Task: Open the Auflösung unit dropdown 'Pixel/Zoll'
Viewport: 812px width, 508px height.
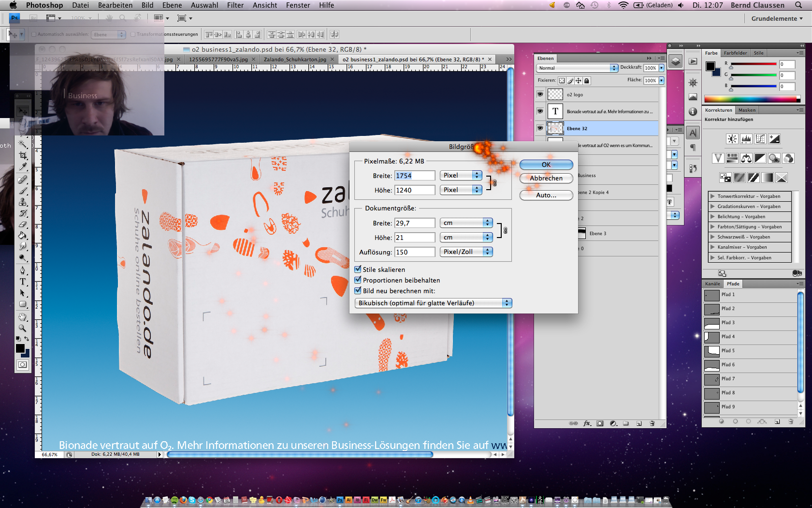Action: [466, 252]
